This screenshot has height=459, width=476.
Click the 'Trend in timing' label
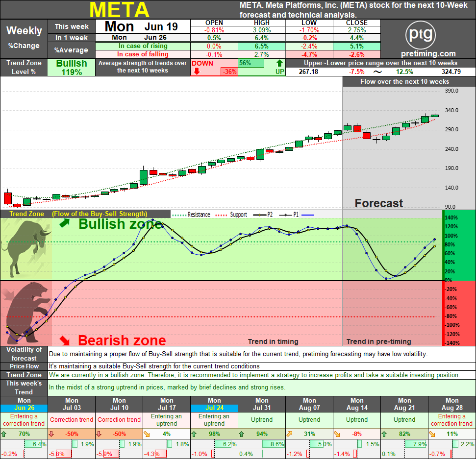[x=273, y=341]
